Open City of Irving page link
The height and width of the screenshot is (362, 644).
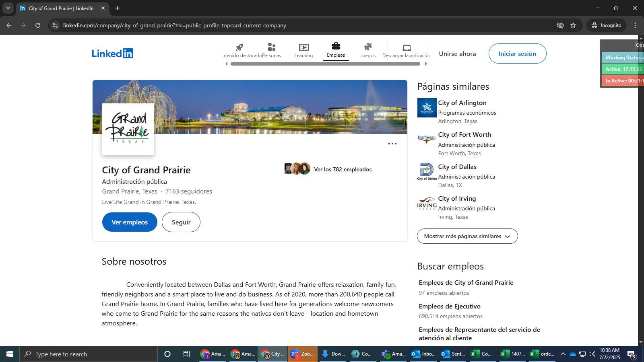(x=457, y=198)
